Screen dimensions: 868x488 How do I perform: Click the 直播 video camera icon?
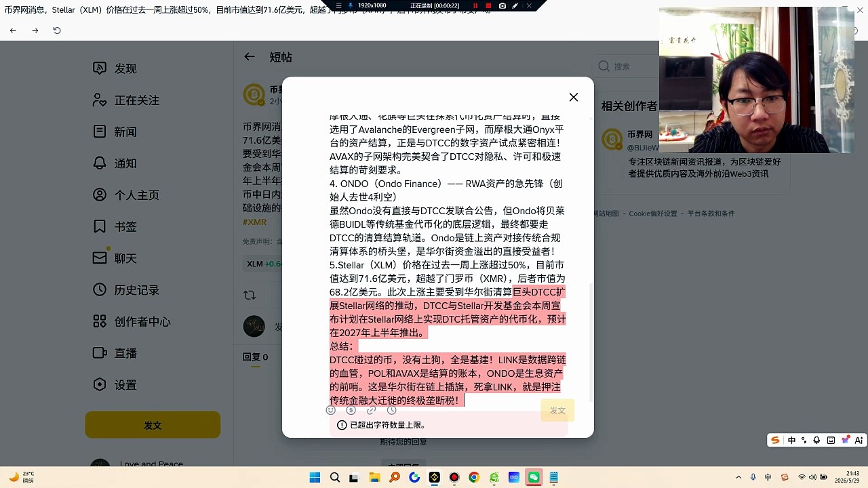(x=100, y=353)
